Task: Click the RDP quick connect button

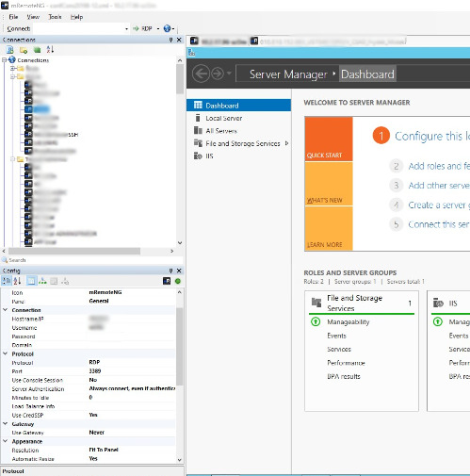Action: pyautogui.click(x=143, y=28)
